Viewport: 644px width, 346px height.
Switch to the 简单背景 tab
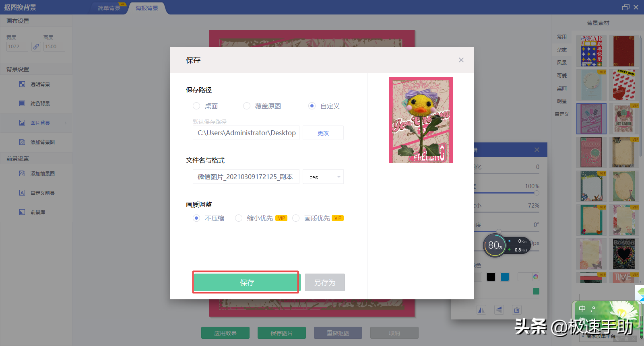(x=109, y=8)
